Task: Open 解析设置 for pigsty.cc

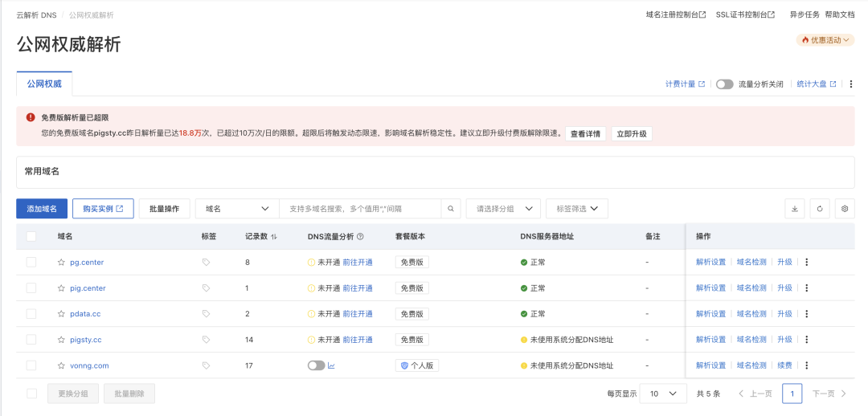Action: click(x=710, y=340)
